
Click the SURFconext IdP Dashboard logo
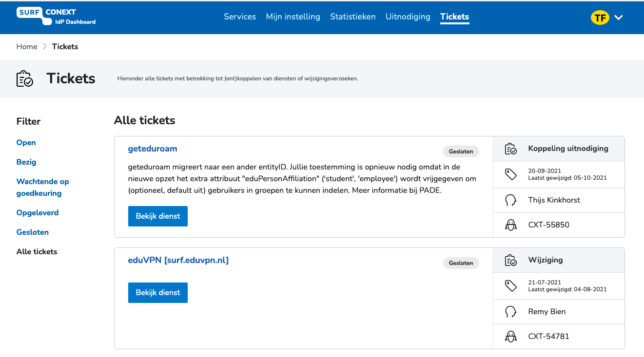click(56, 17)
